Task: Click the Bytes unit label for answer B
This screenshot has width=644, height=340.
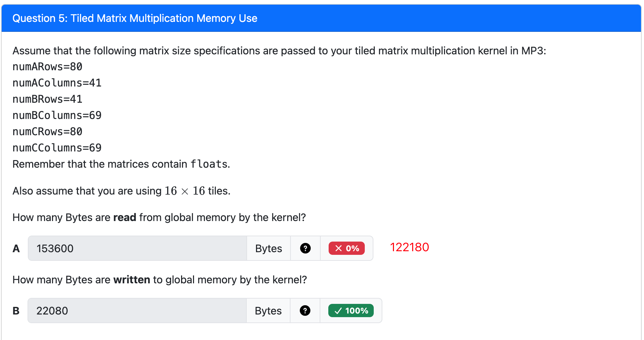Action: point(268,311)
